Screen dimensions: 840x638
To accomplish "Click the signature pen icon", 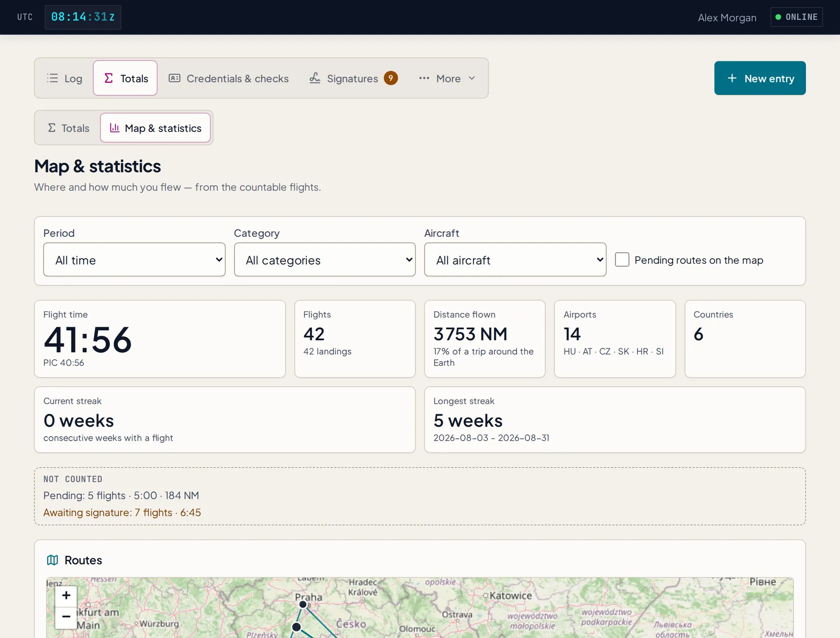I will tap(315, 78).
